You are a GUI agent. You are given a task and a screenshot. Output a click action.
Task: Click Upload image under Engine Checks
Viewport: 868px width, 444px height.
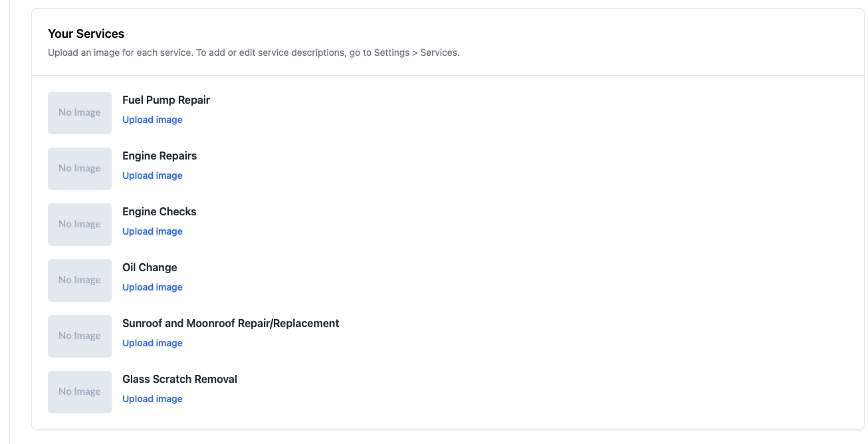pos(152,231)
